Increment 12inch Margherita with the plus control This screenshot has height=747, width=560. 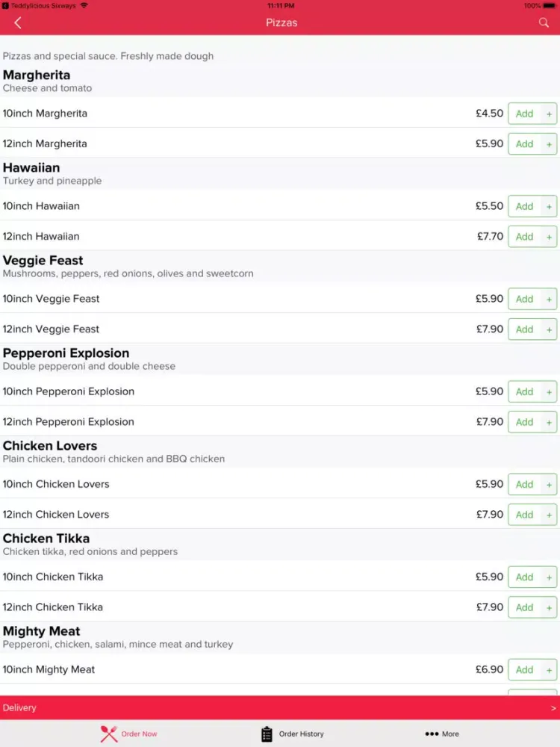coord(550,143)
